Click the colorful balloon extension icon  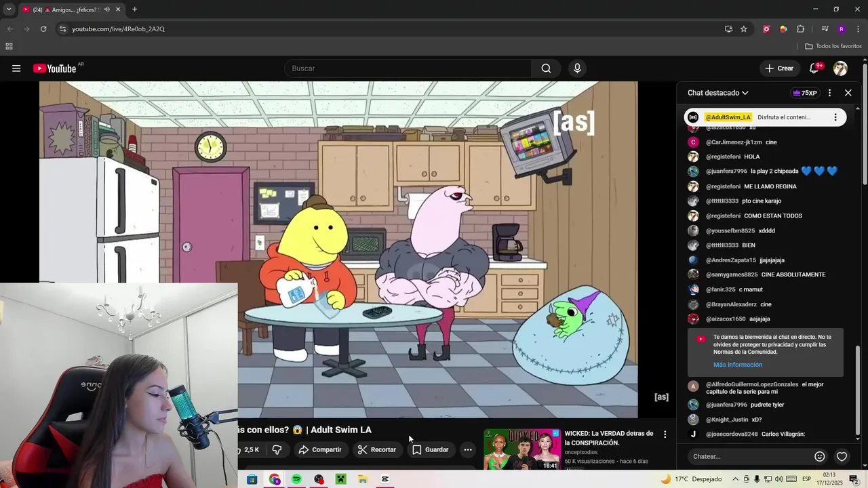(783, 29)
